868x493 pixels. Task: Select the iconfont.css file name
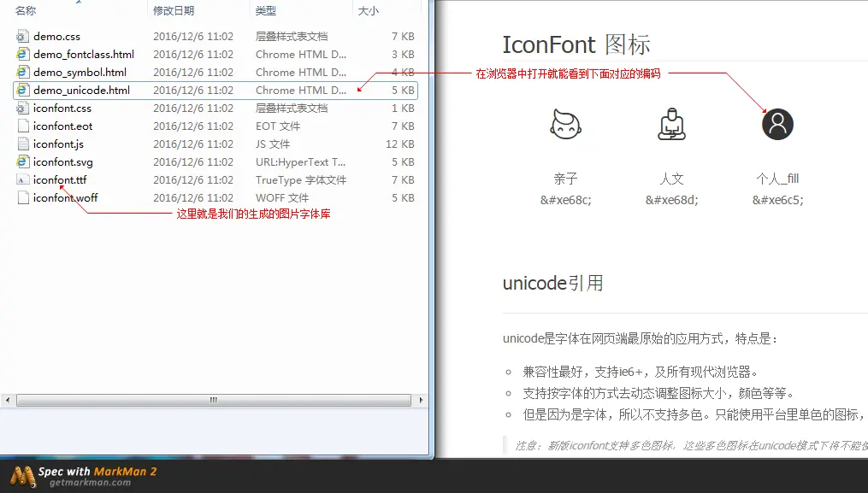(x=62, y=109)
